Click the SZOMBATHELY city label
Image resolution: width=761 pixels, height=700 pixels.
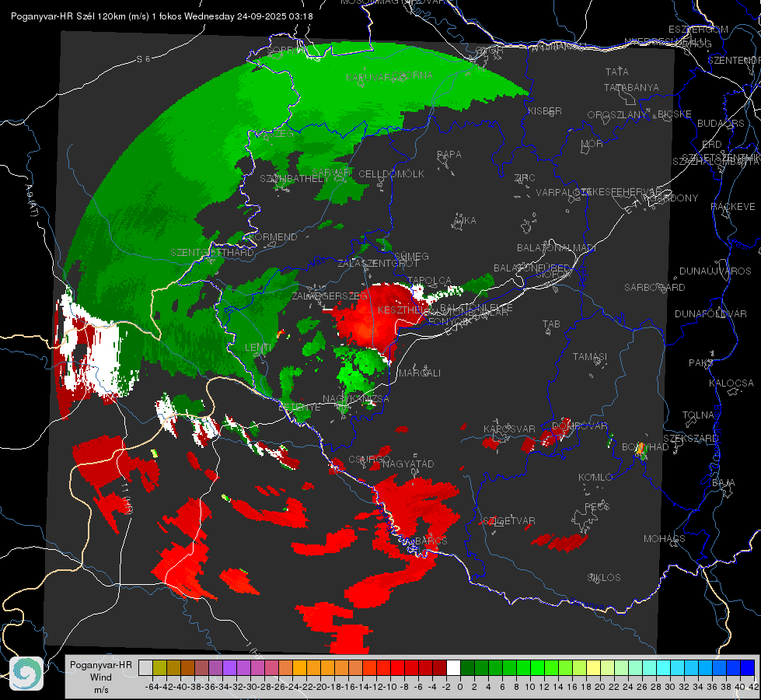(x=294, y=179)
